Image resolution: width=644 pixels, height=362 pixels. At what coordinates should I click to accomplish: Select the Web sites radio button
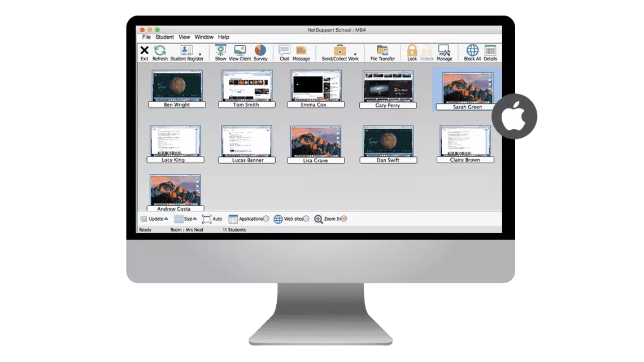[x=306, y=219]
